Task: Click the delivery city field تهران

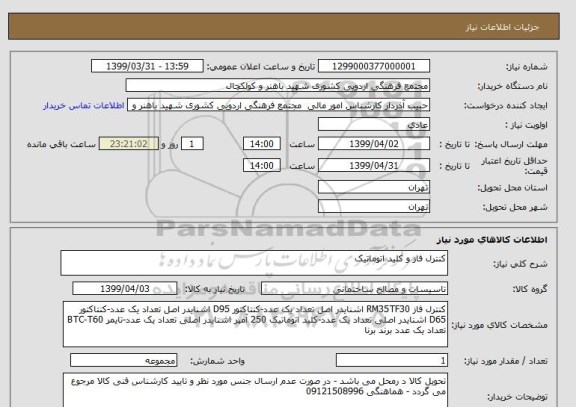Action: click(x=374, y=206)
